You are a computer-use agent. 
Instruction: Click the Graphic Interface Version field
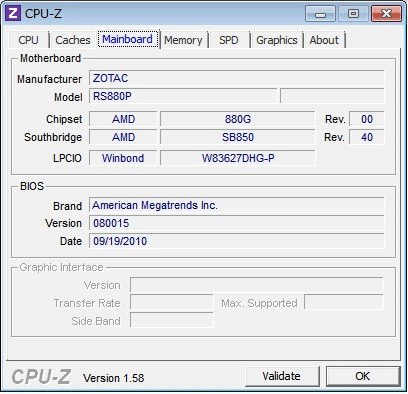point(257,285)
